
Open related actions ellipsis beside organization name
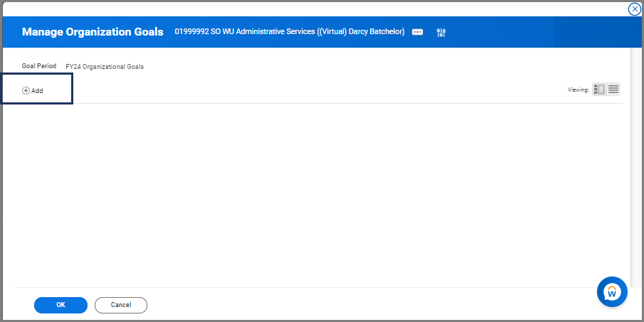tap(417, 32)
